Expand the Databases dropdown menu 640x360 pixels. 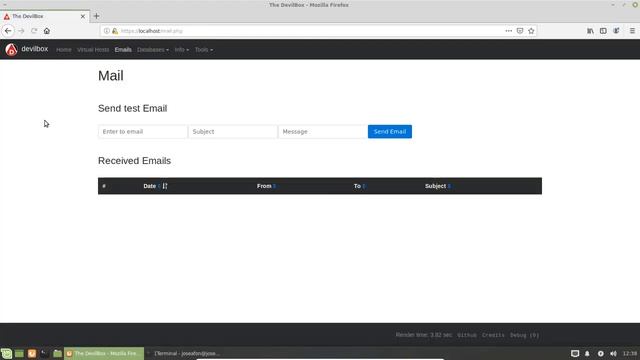tap(153, 50)
